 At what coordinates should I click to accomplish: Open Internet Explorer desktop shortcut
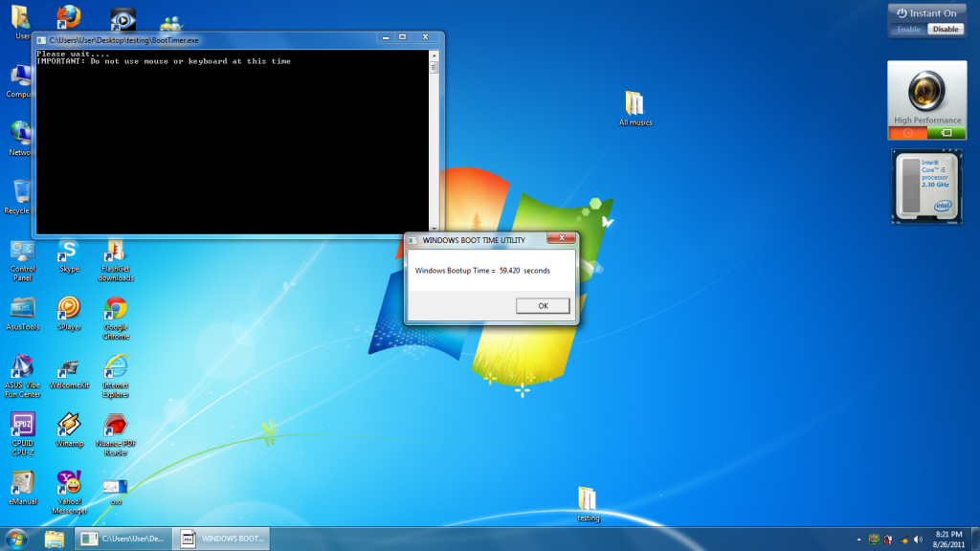pos(116,367)
